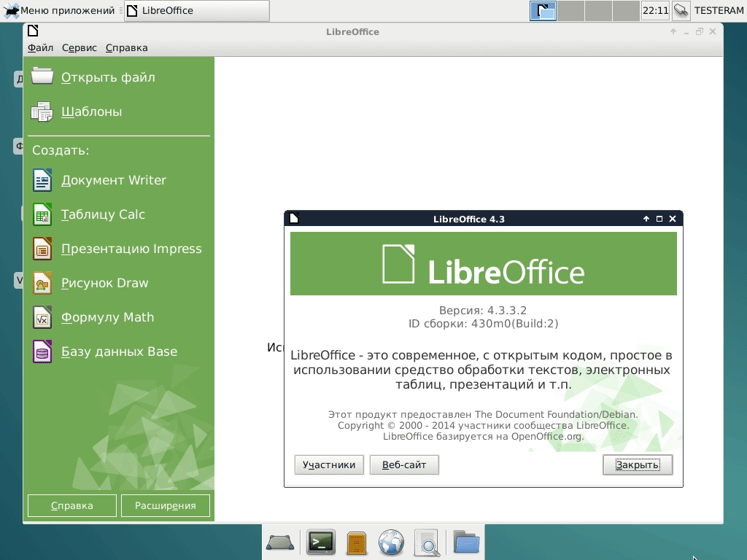Open the file manager folder in dock

coord(466,542)
